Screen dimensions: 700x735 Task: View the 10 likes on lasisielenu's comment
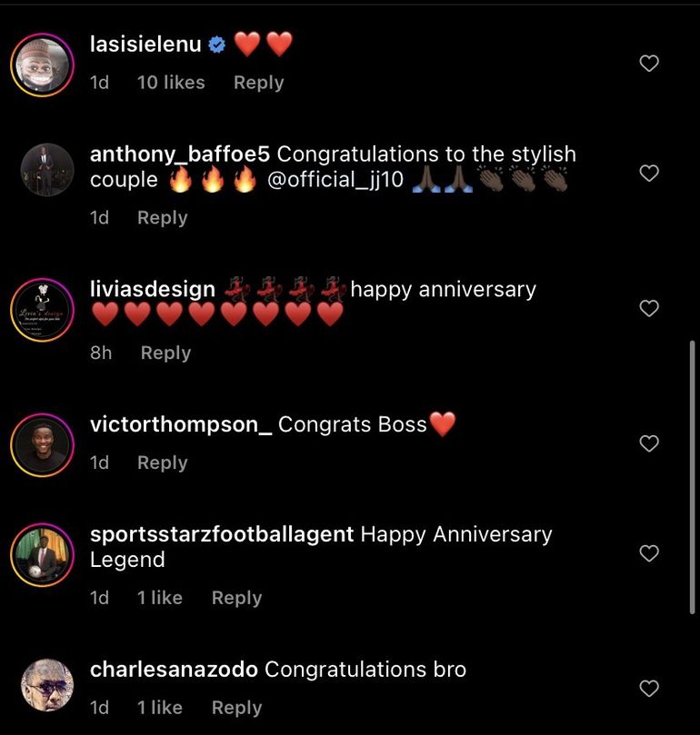(x=171, y=83)
